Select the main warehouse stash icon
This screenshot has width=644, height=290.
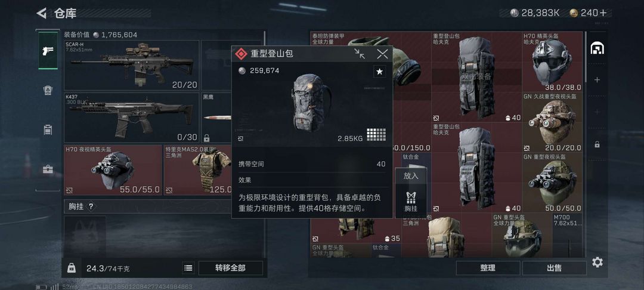click(x=597, y=49)
